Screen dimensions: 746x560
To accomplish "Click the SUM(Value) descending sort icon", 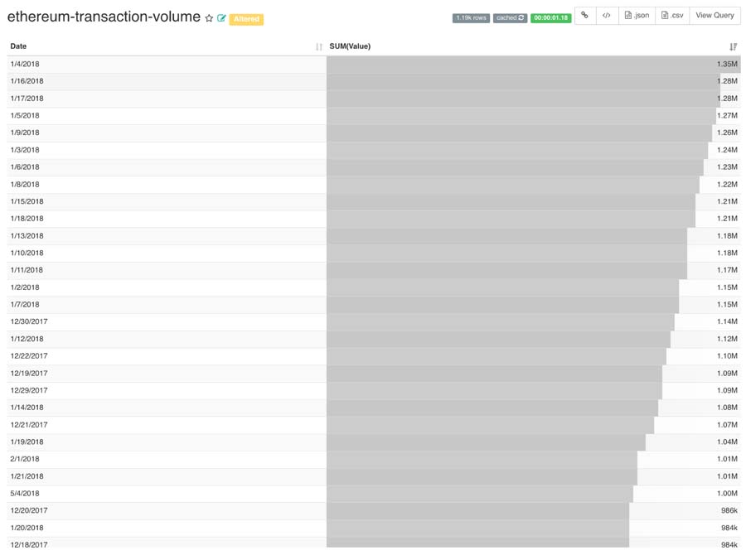I will (734, 46).
